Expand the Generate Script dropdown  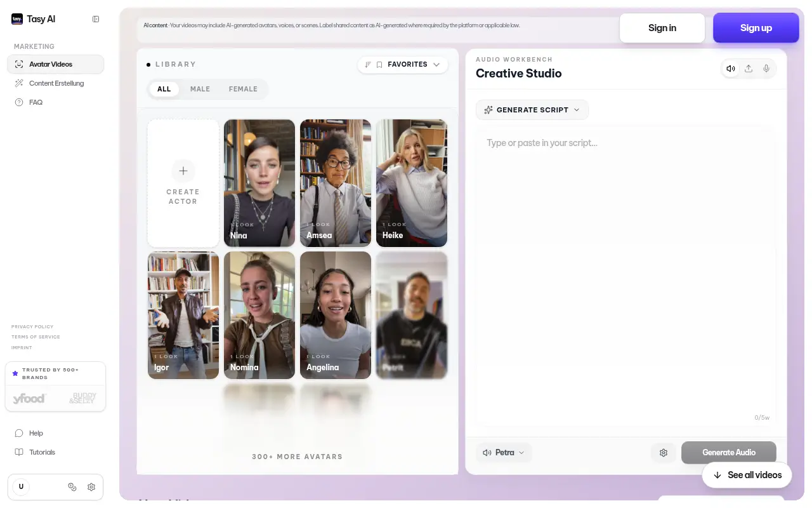click(532, 110)
